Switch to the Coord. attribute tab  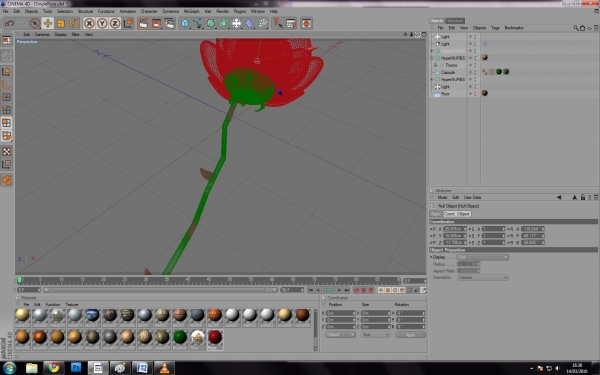click(450, 214)
